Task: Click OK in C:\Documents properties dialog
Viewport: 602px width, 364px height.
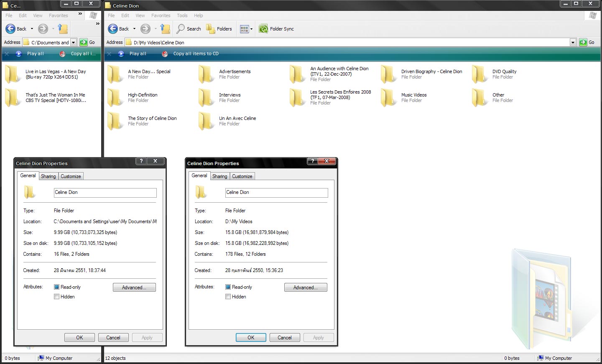Action: [79, 338]
